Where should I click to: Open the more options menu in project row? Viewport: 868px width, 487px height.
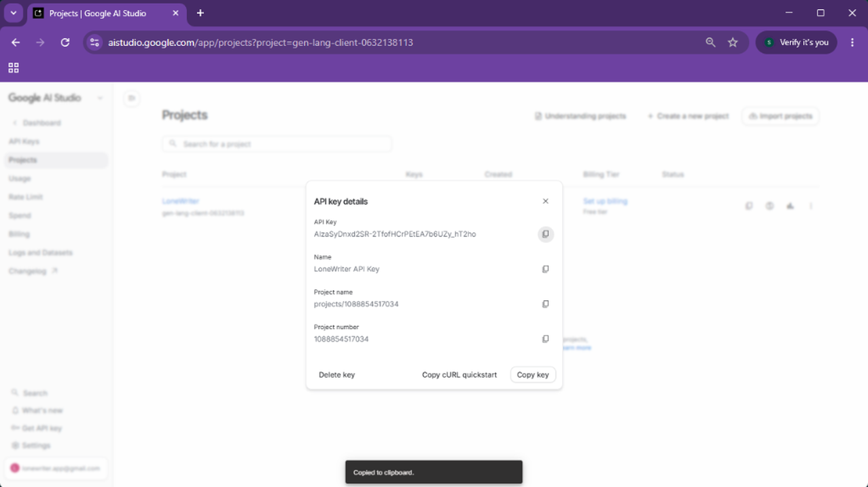tap(811, 206)
